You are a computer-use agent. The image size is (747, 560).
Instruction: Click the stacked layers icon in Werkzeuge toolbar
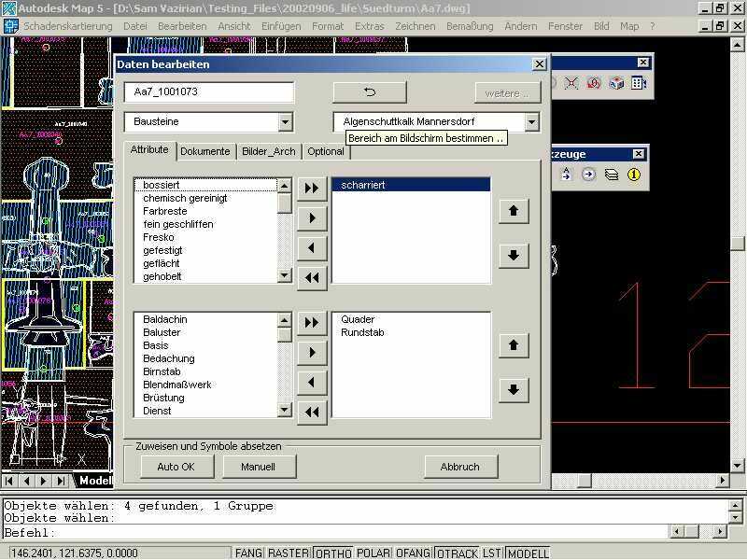point(612,175)
